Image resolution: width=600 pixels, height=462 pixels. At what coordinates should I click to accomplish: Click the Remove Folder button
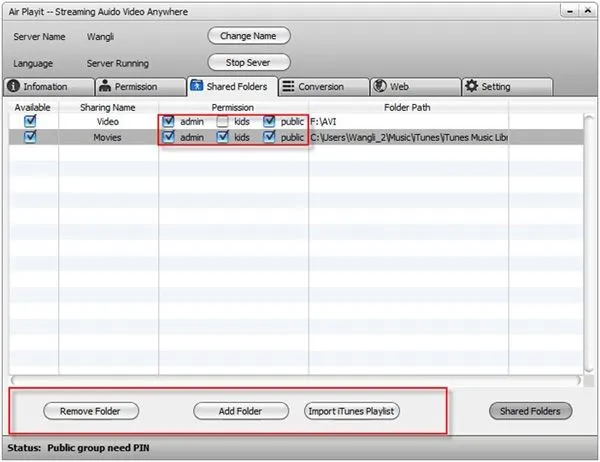coord(91,411)
